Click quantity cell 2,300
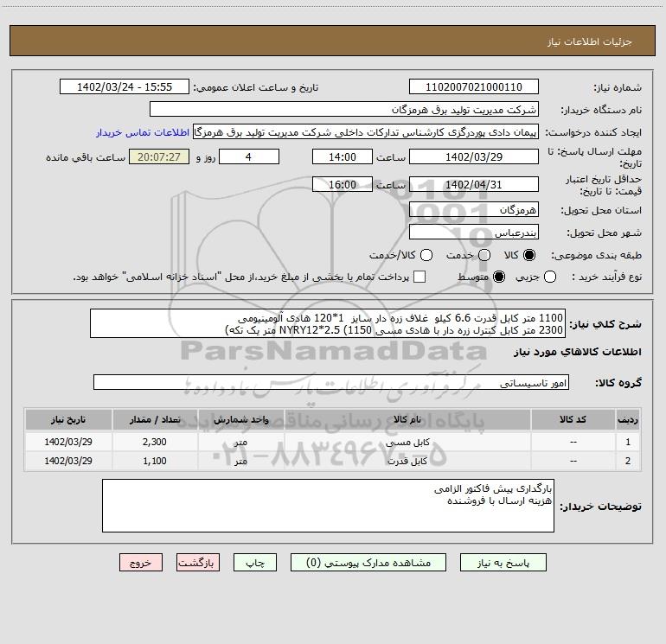This screenshot has height=644, width=666. 155,442
